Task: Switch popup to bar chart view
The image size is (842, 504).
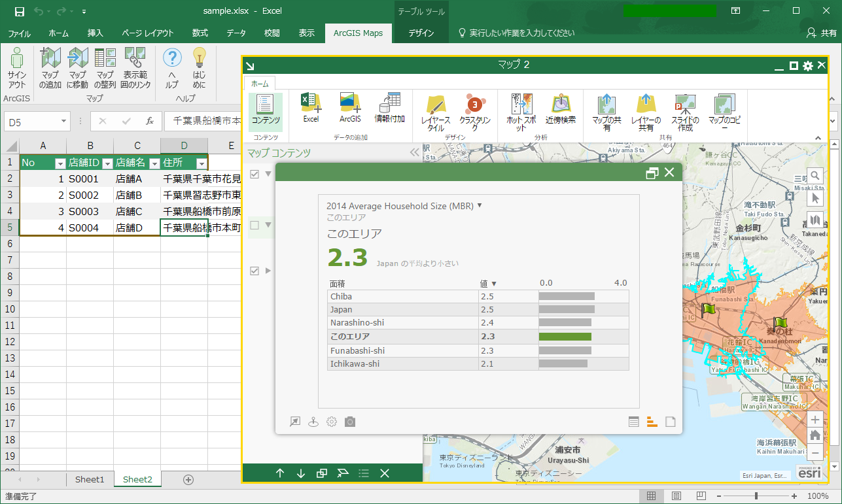Action: coord(652,422)
